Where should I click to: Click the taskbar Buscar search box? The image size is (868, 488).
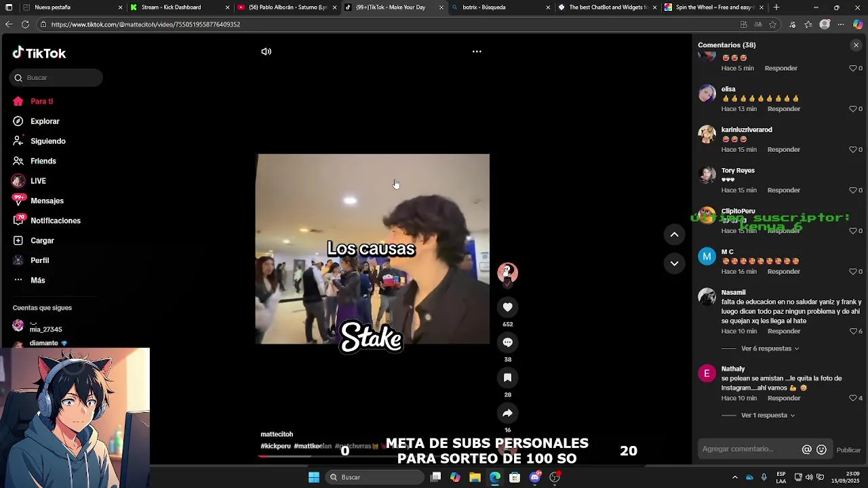click(375, 477)
